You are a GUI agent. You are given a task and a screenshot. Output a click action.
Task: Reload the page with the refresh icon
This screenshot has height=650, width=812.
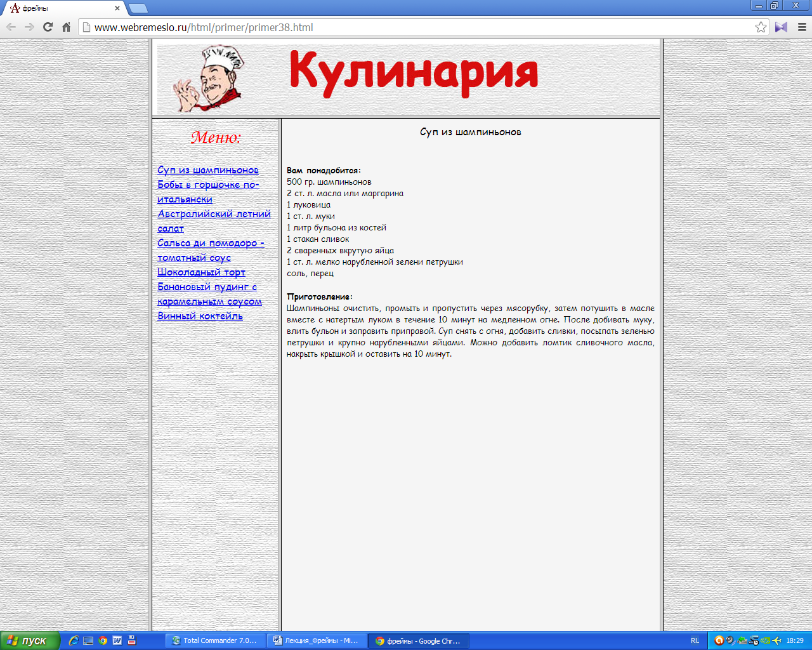(48, 27)
